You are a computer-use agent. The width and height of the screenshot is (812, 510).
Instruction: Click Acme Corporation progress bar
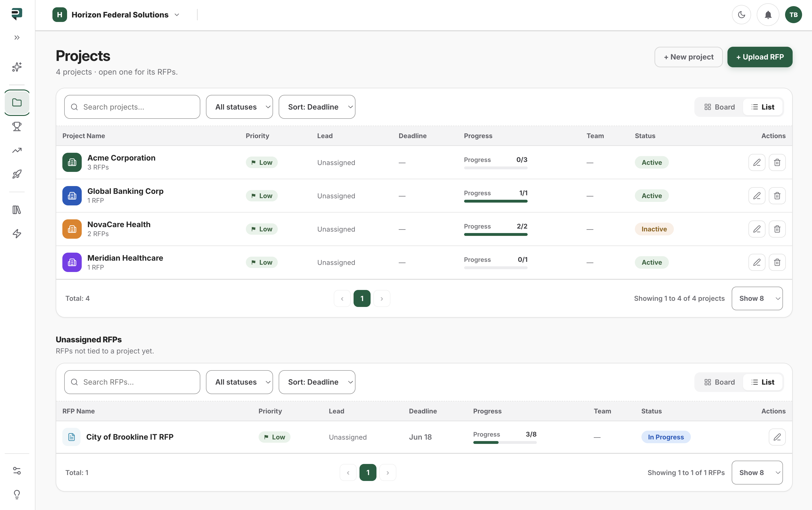(x=496, y=168)
